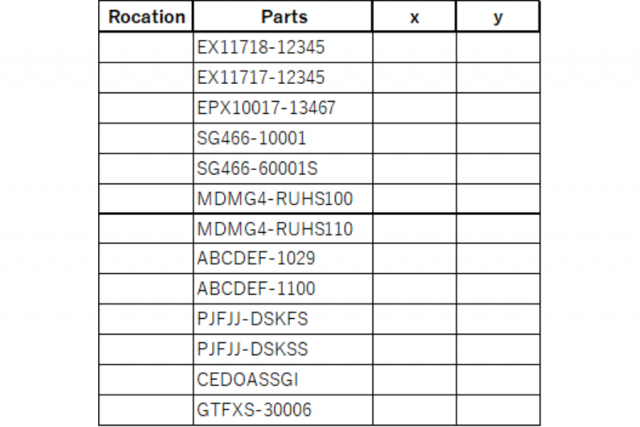Select the x column header cell
640x427 pixels.
point(414,17)
